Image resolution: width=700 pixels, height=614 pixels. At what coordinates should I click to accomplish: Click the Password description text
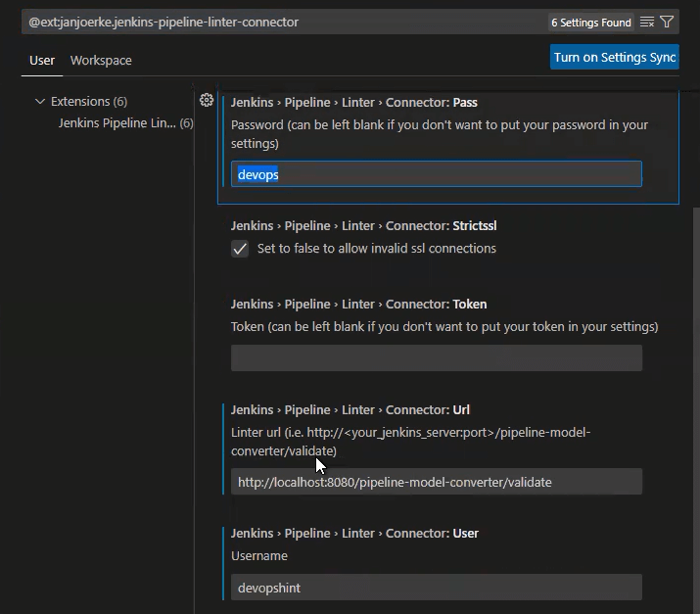[440, 134]
